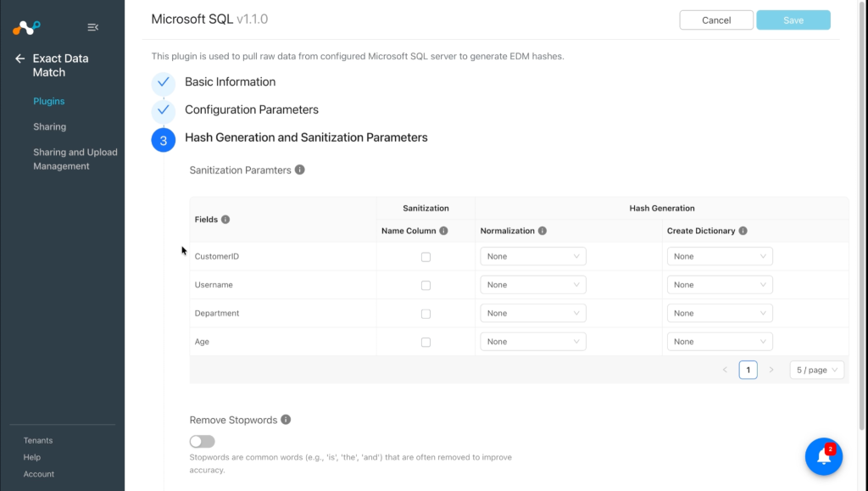This screenshot has height=491, width=868.
Task: Open Normalization dropdown for Age
Action: 533,342
